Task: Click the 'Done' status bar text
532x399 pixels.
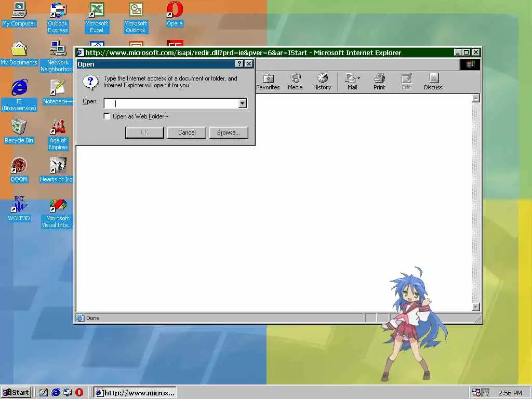Action: pos(92,318)
